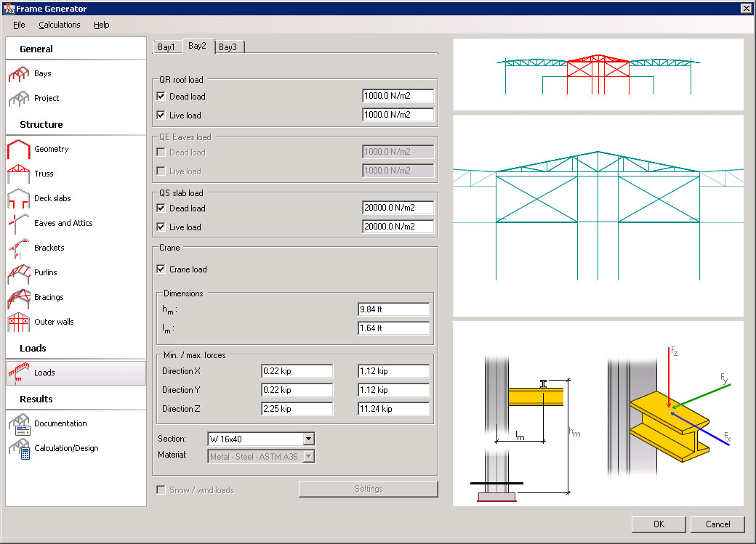Click the hm dimension input field
The width and height of the screenshot is (756, 544).
pyautogui.click(x=393, y=309)
